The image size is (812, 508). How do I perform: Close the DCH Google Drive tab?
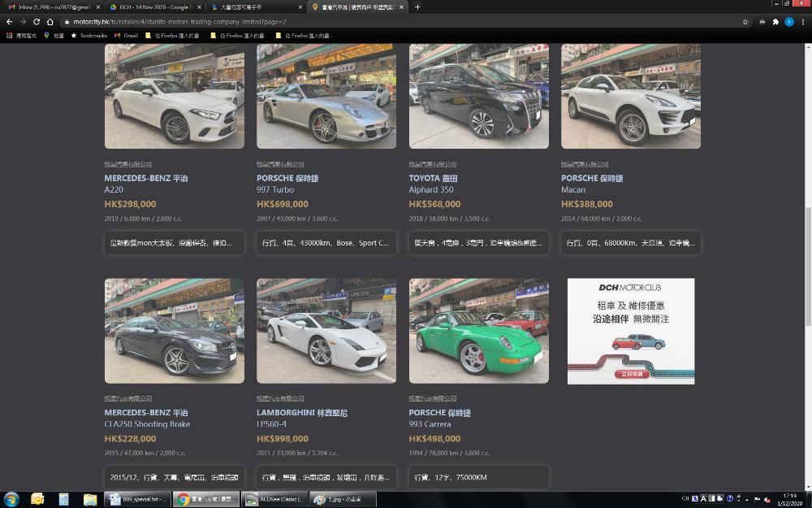point(200,7)
